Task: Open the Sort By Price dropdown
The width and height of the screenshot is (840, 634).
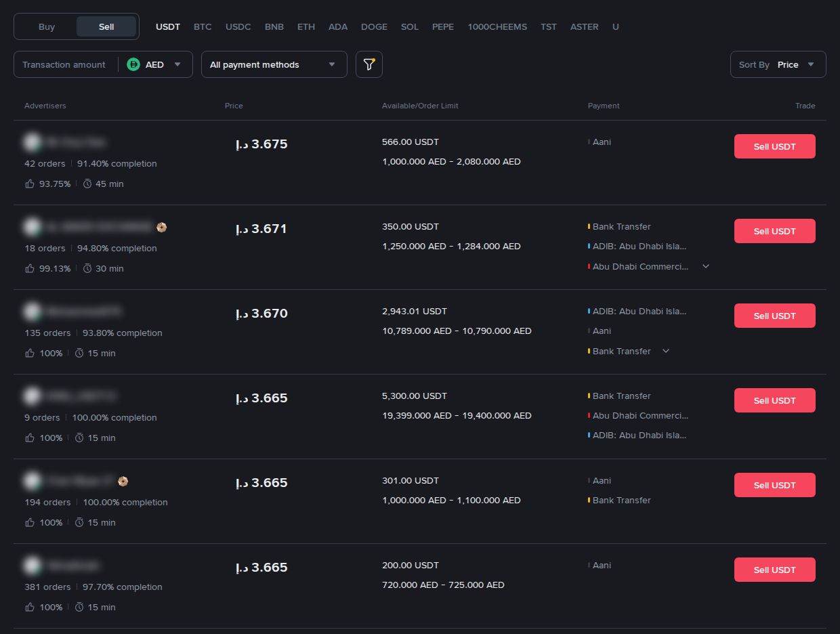Action: pyautogui.click(x=778, y=64)
